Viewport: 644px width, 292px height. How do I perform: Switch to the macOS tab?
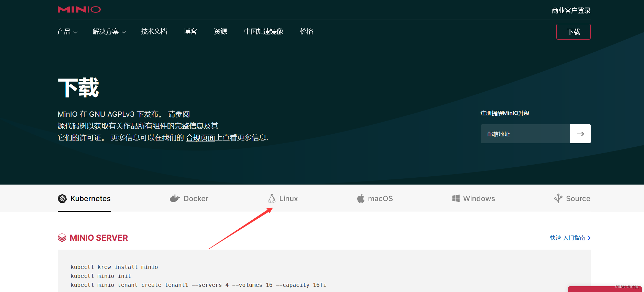coord(375,198)
